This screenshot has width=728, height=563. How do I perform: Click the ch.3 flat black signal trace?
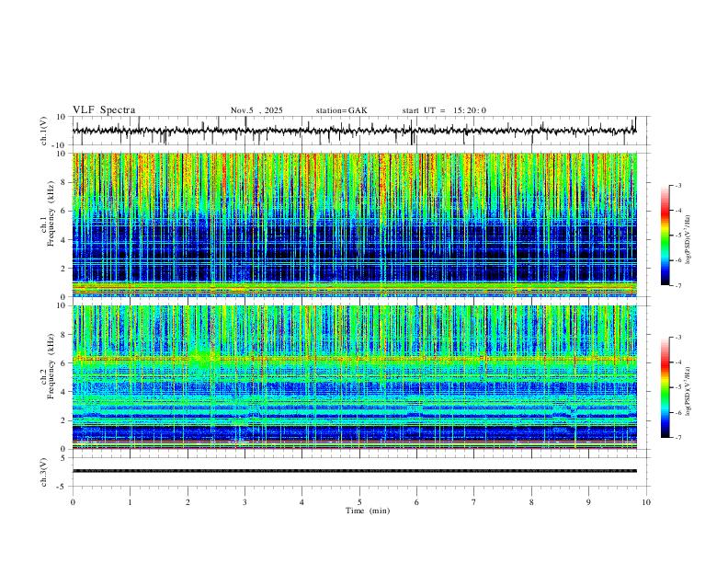point(354,471)
